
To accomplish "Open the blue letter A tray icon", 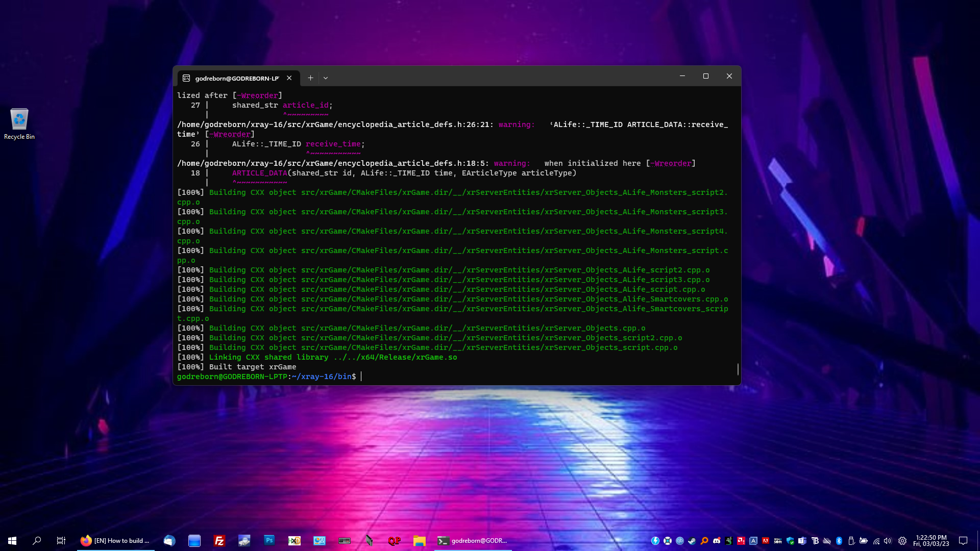I will pos(753,541).
